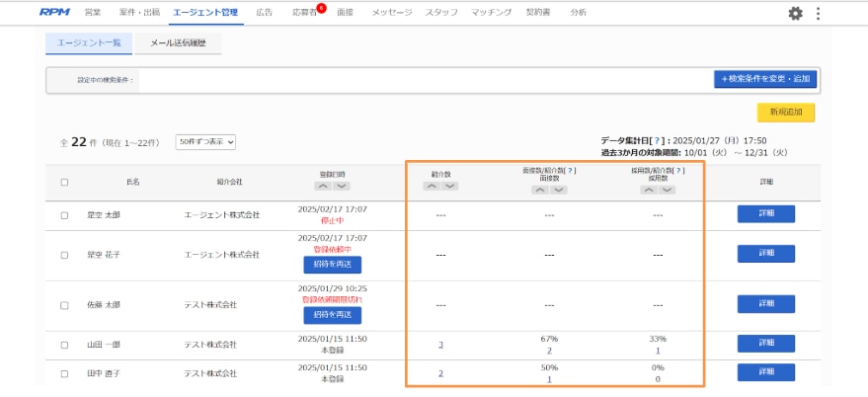Open help for 採用数/紹介数
Screen dimensions: 868x397
click(677, 171)
